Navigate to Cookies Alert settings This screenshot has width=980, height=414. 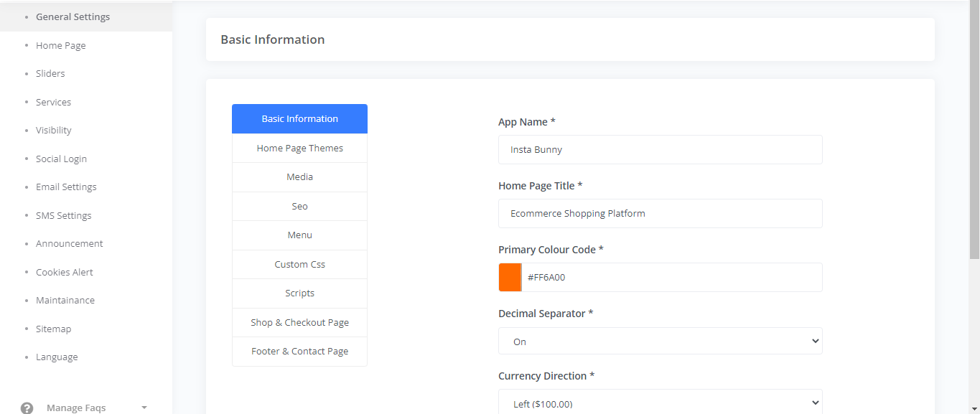(65, 273)
